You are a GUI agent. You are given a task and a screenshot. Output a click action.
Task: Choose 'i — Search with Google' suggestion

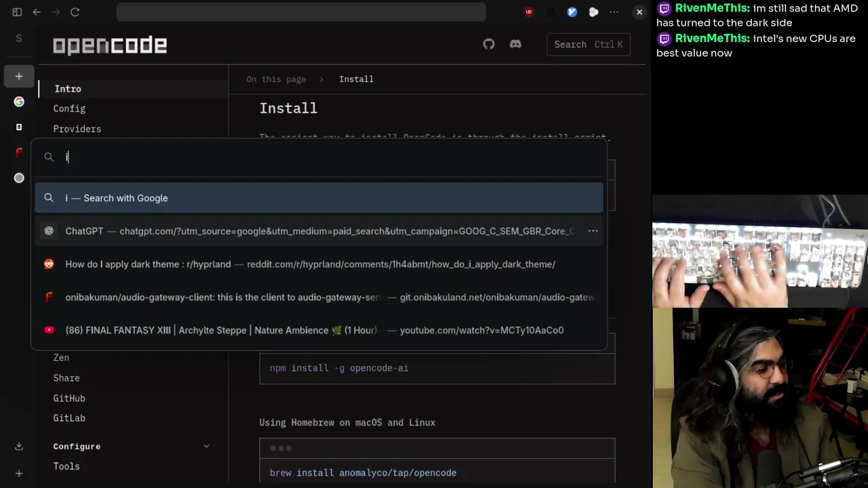(319, 198)
